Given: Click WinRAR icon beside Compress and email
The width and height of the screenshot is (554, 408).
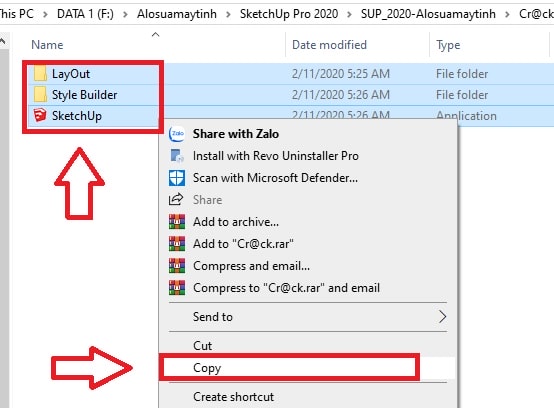Looking at the screenshot, I should (x=177, y=266).
